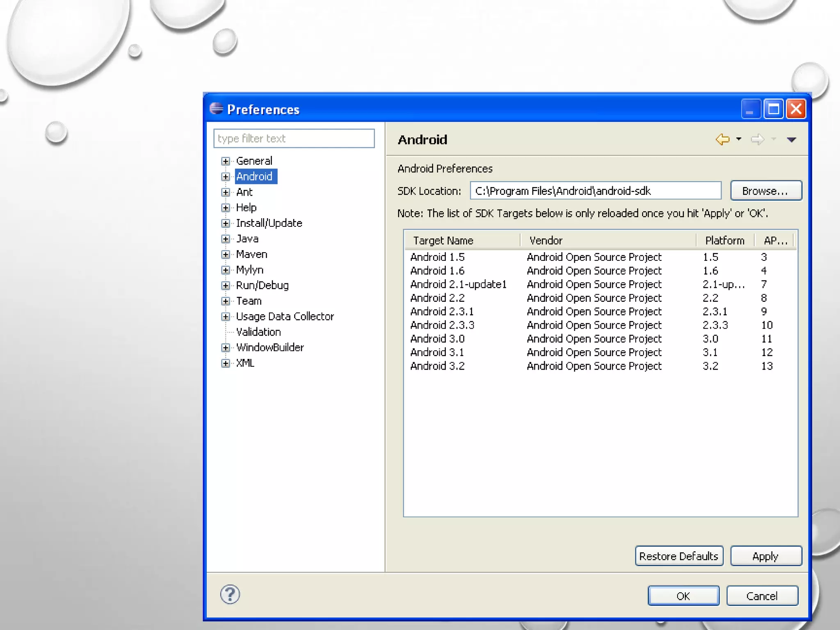Open the back history dropdown arrow
The height and width of the screenshot is (630, 840).
739,139
